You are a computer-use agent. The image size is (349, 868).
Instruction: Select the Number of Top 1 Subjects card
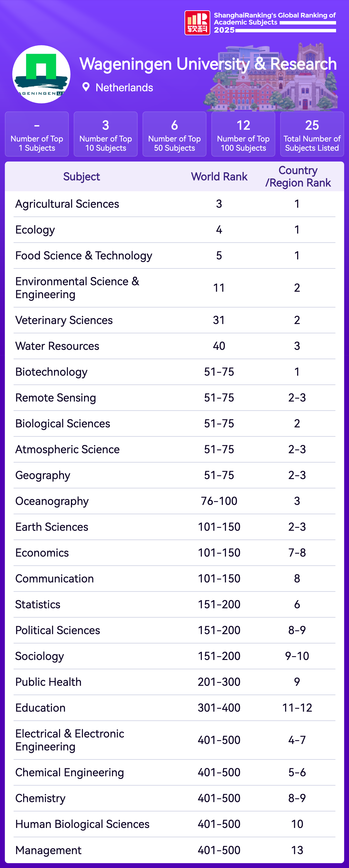point(37,134)
